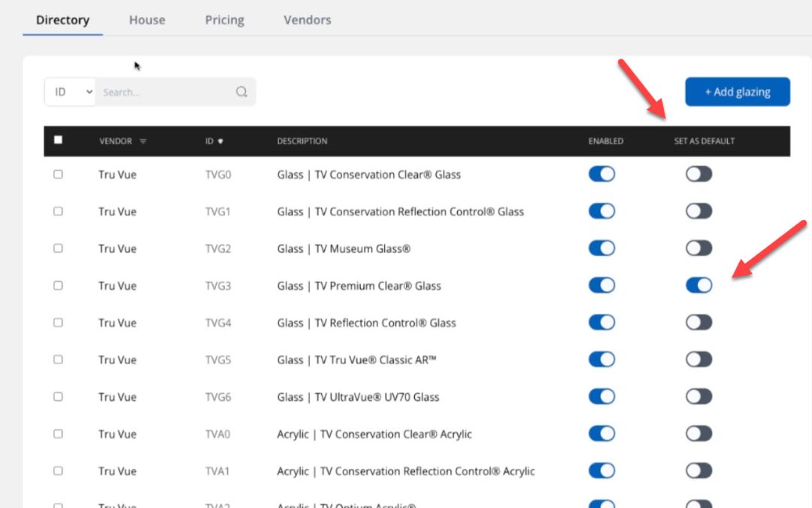This screenshot has width=812, height=508.
Task: Click 'Glass | TV Premium Clear® Glass' description
Action: coord(359,286)
